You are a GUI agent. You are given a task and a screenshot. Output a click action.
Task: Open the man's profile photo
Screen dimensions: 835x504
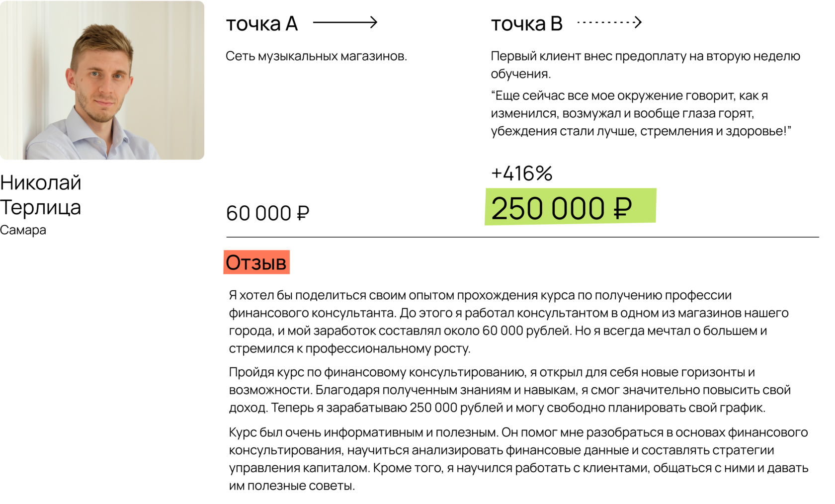click(102, 81)
